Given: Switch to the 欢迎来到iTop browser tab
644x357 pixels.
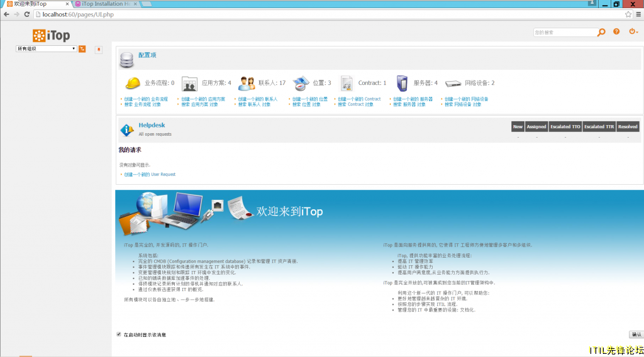Looking at the screenshot, I should [36, 4].
